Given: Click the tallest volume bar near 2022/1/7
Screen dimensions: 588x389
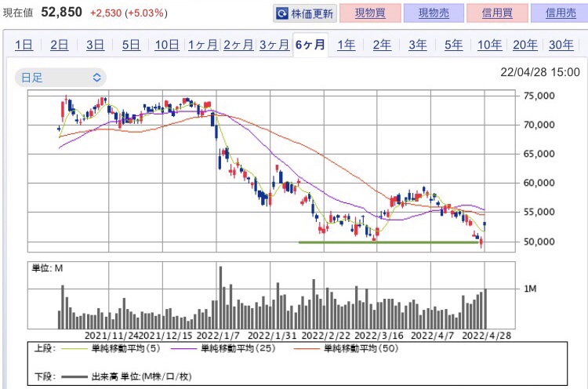Looking at the screenshot, I should coord(220,297).
